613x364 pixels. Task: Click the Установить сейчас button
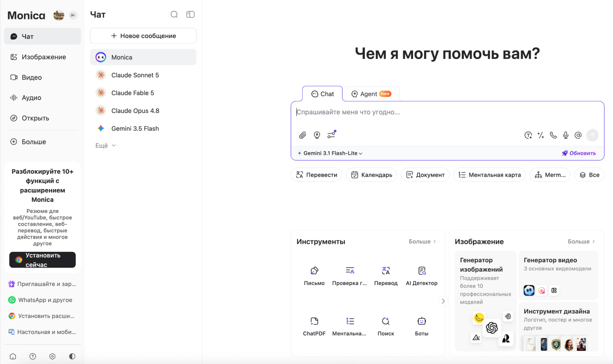(x=42, y=260)
